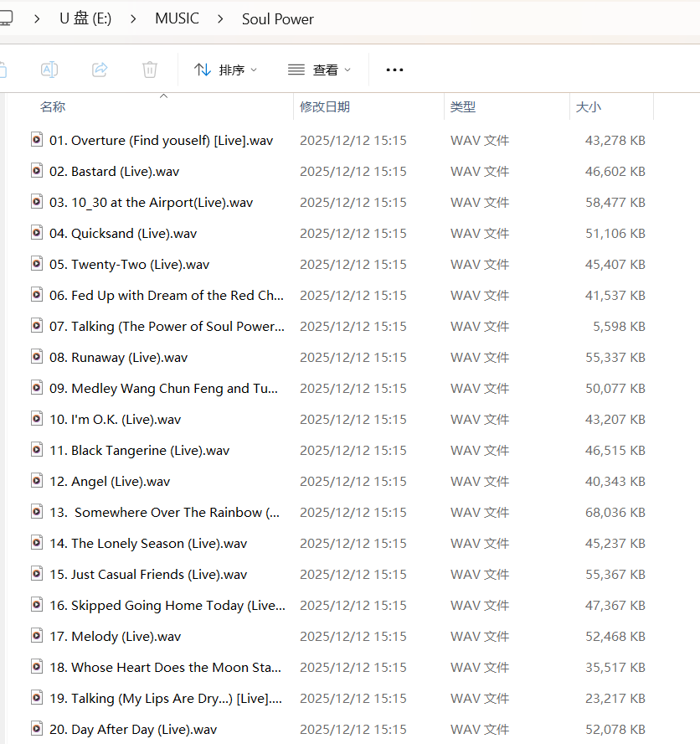Expand chevron after U 盘 (E:)

coord(133,19)
